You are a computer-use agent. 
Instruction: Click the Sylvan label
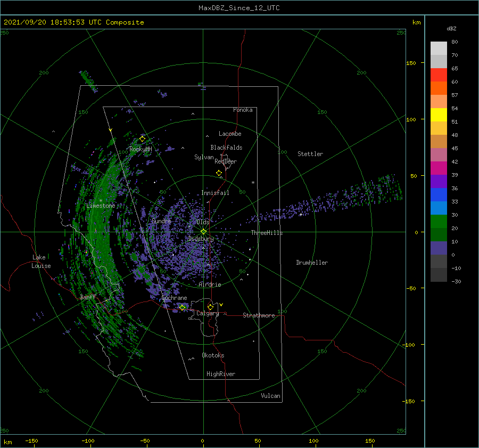(x=204, y=157)
